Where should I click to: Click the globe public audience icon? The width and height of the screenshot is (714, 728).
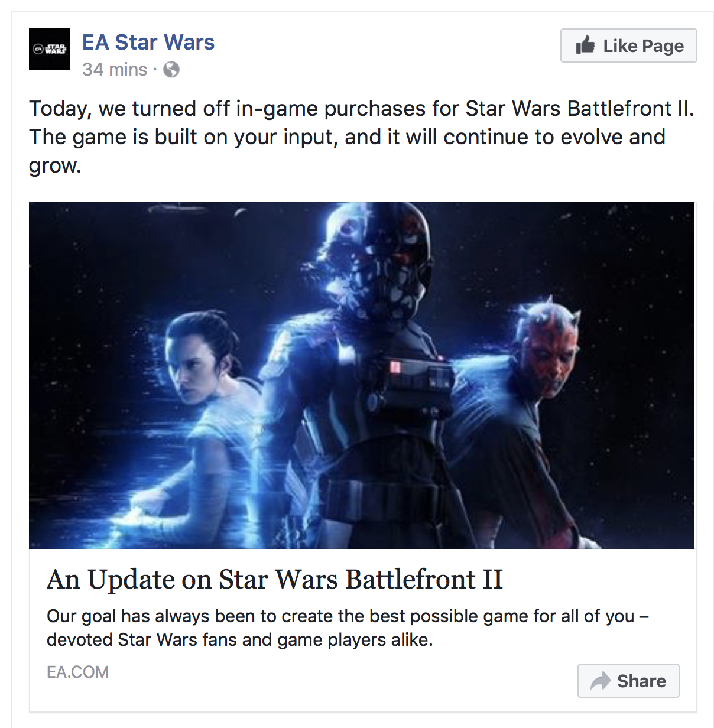coord(171,70)
